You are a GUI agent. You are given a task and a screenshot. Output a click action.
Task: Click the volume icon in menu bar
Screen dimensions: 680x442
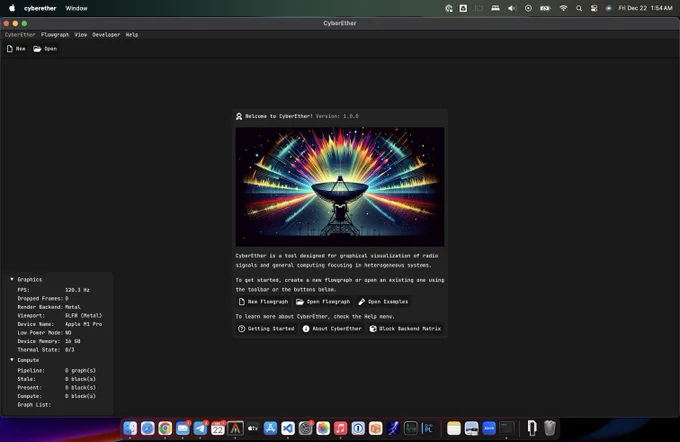pos(512,8)
